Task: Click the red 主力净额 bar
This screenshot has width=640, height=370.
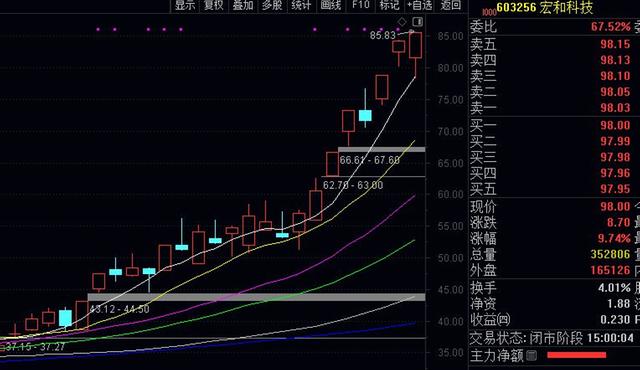Action: [x=576, y=355]
